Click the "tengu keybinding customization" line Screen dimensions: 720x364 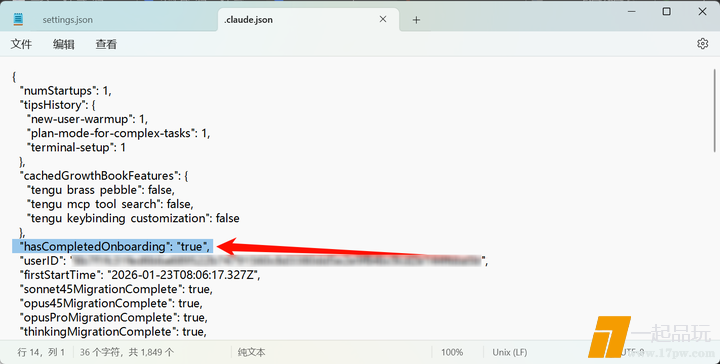tap(133, 218)
